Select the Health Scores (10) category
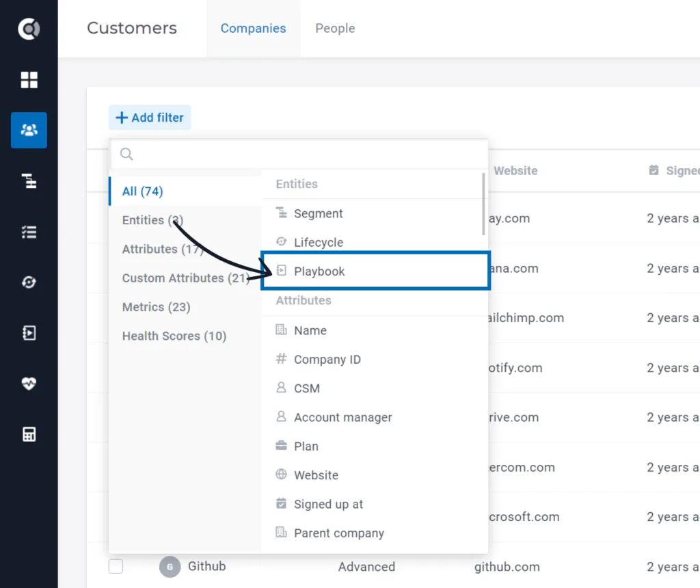700x588 pixels. click(x=185, y=336)
